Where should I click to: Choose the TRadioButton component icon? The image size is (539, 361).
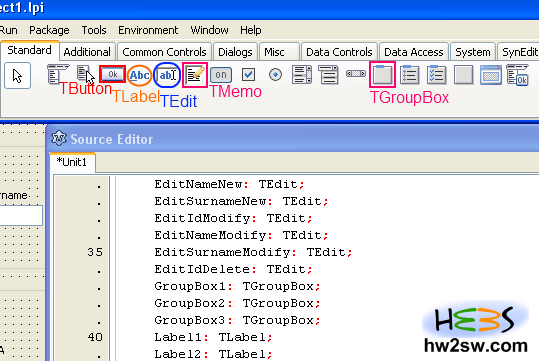275,75
